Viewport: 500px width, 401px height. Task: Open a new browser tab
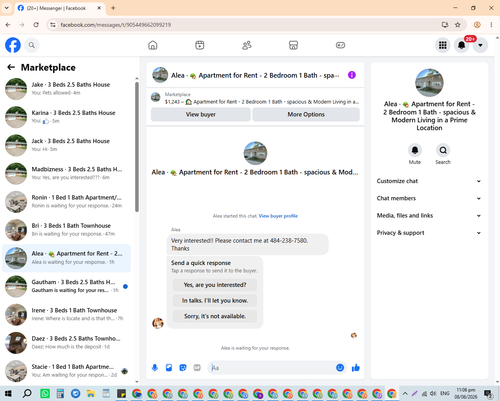[x=113, y=8]
